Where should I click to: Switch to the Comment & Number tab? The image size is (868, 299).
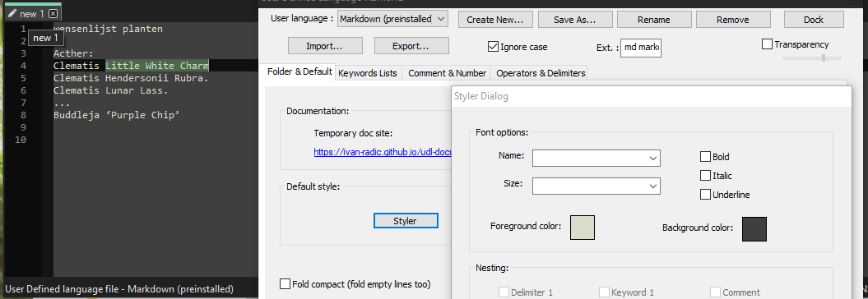click(x=448, y=73)
